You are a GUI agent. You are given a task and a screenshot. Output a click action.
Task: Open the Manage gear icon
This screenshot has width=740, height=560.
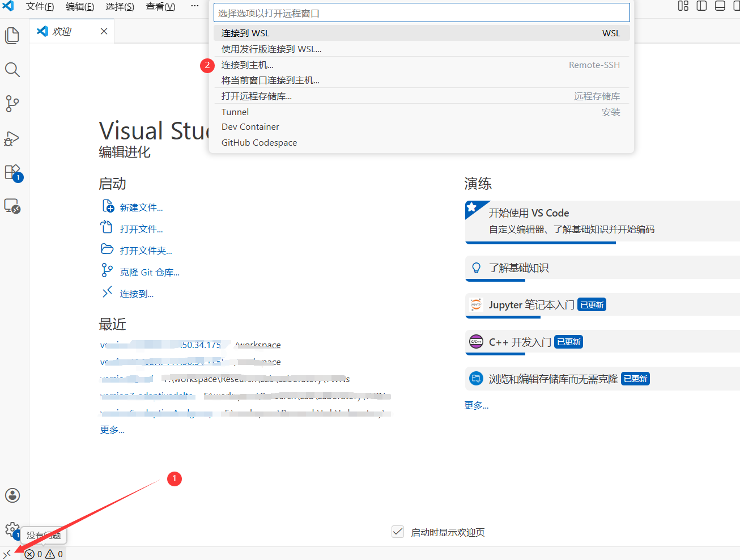[x=12, y=530]
